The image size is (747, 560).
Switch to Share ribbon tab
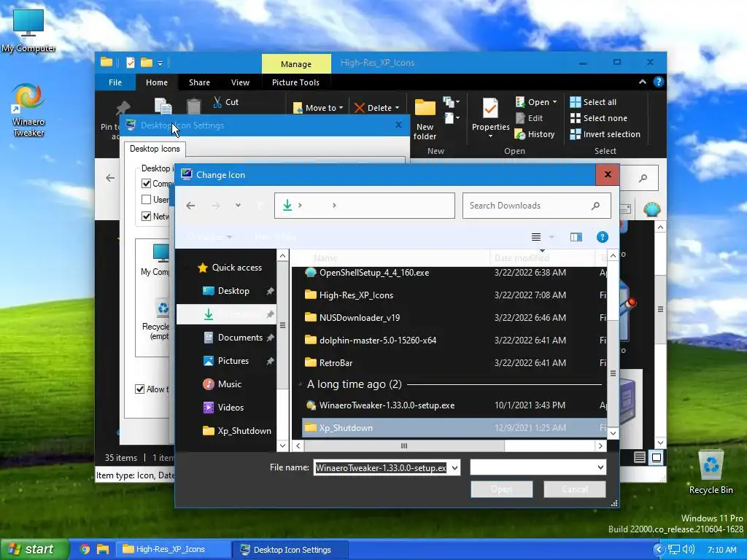[x=199, y=82]
